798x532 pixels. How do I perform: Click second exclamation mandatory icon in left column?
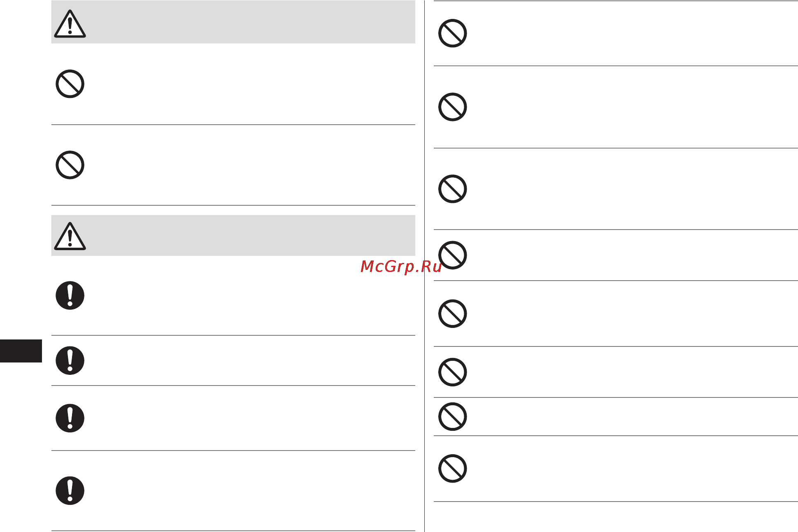(70, 360)
